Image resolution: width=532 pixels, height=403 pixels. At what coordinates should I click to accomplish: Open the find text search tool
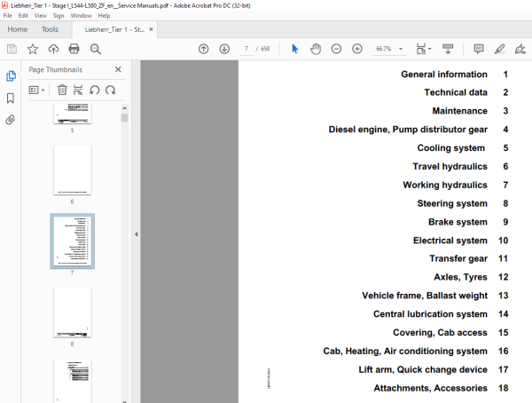pyautogui.click(x=96, y=49)
